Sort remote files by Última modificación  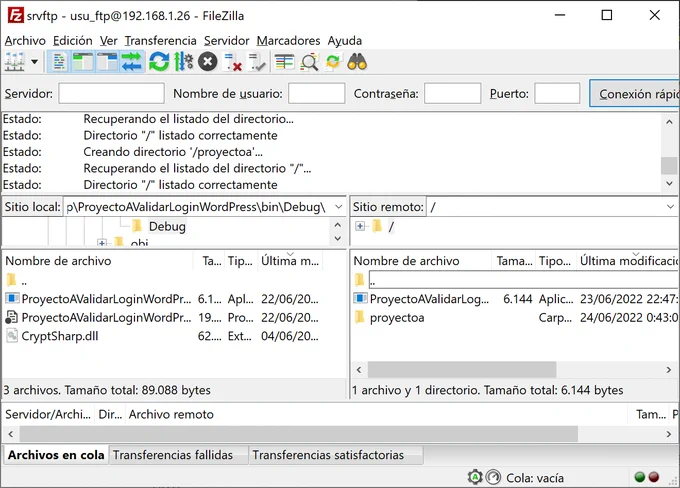(628, 261)
